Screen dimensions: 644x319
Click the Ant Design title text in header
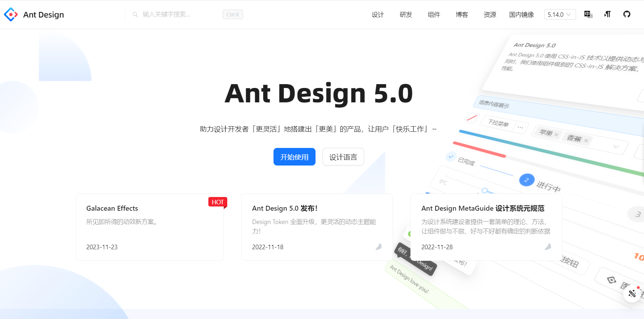point(43,15)
